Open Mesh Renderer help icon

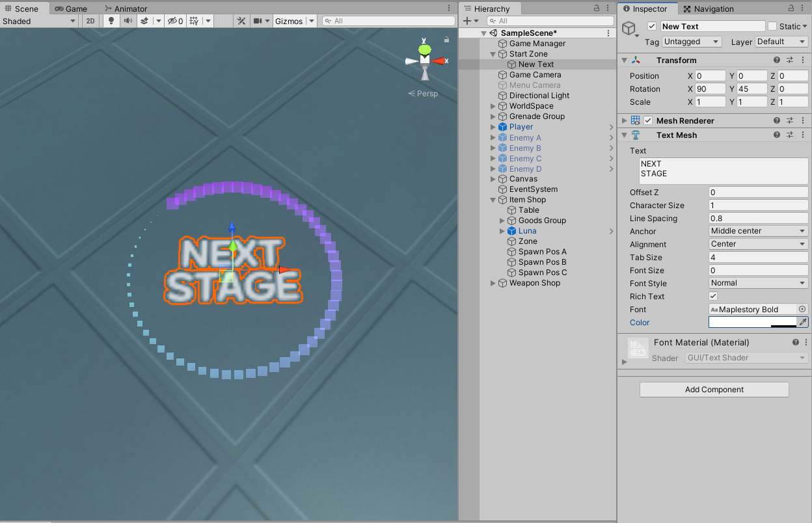777,121
